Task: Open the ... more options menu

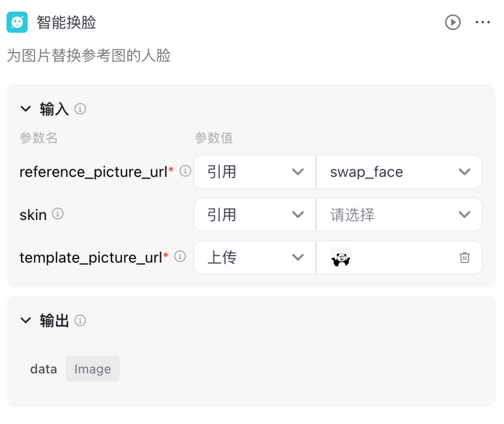Action: 482,22
